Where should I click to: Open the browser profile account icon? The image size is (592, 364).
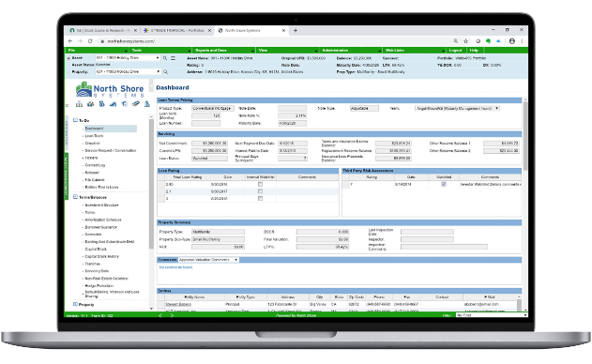click(x=511, y=41)
